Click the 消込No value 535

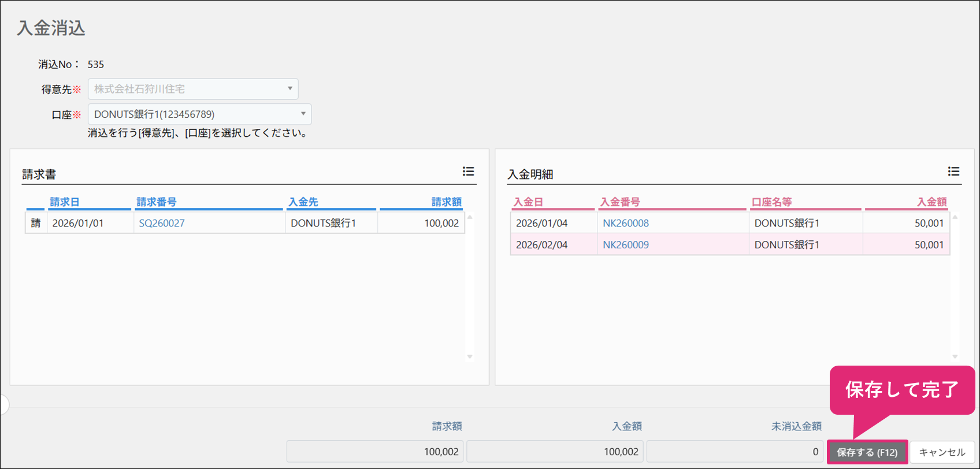(96, 64)
